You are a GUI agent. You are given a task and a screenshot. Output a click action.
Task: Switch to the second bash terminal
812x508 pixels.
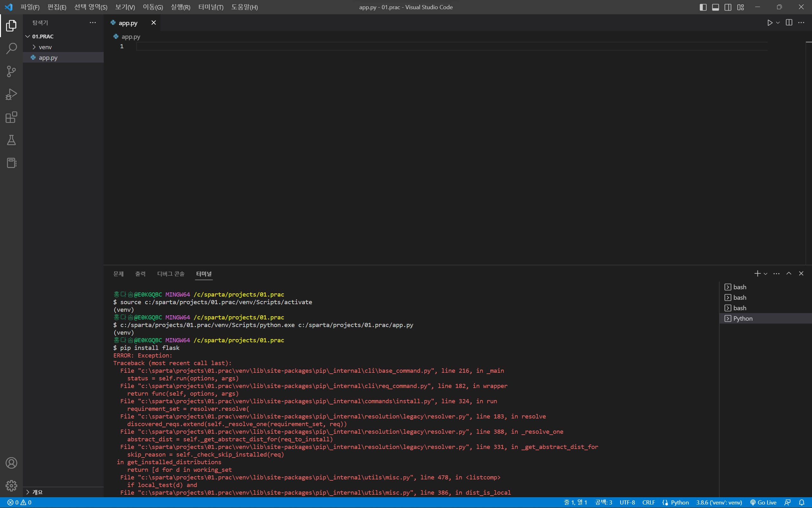click(x=765, y=298)
